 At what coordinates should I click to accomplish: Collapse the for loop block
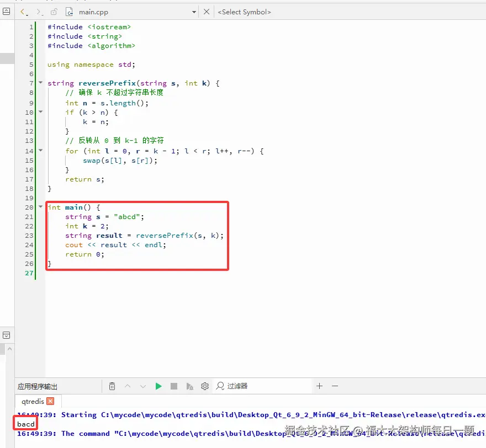[x=41, y=150]
